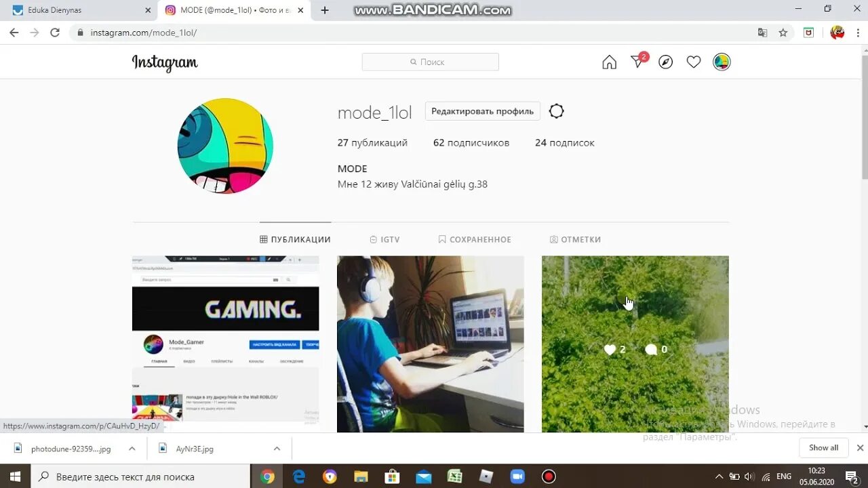Open a new browser tab
The height and width of the screenshot is (488, 868).
pos(325,10)
